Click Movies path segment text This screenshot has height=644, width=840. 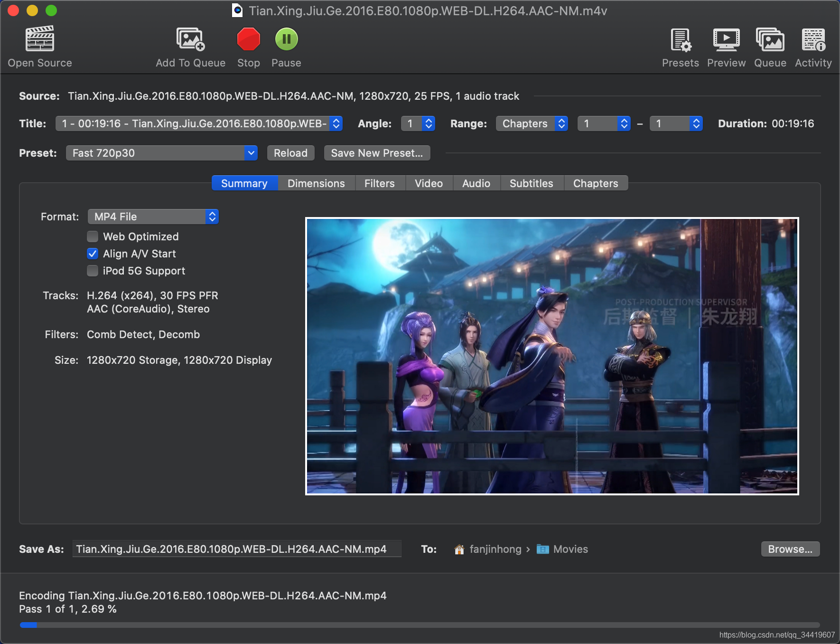coord(570,549)
